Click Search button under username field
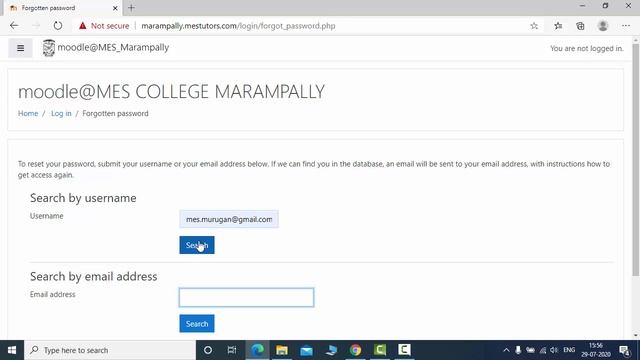The image size is (640, 360). 197,245
